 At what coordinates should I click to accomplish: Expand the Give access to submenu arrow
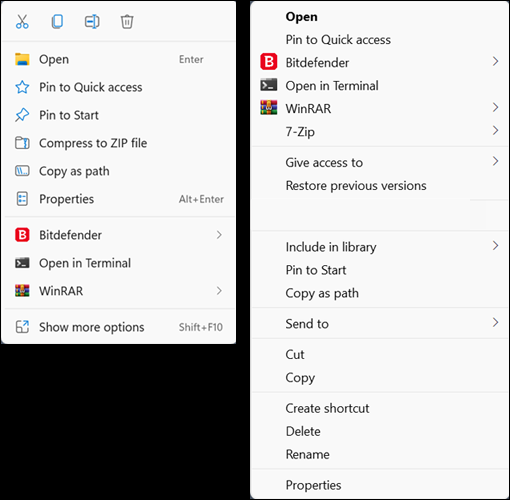coord(495,161)
